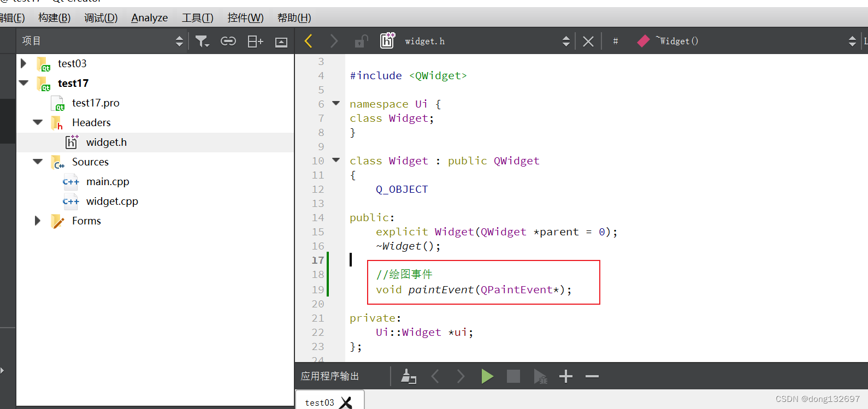Image resolution: width=868 pixels, height=409 pixels.
Task: Select the test03 project row
Action: pyautogui.click(x=155, y=63)
